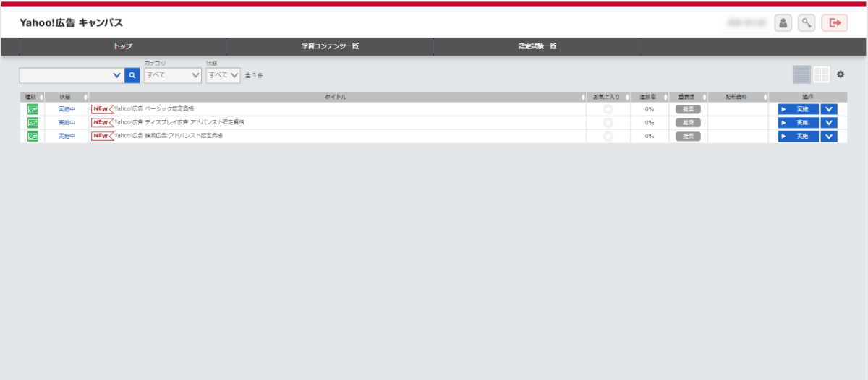This screenshot has height=380, width=868.
Task: Open display settings gear icon
Action: point(841,74)
